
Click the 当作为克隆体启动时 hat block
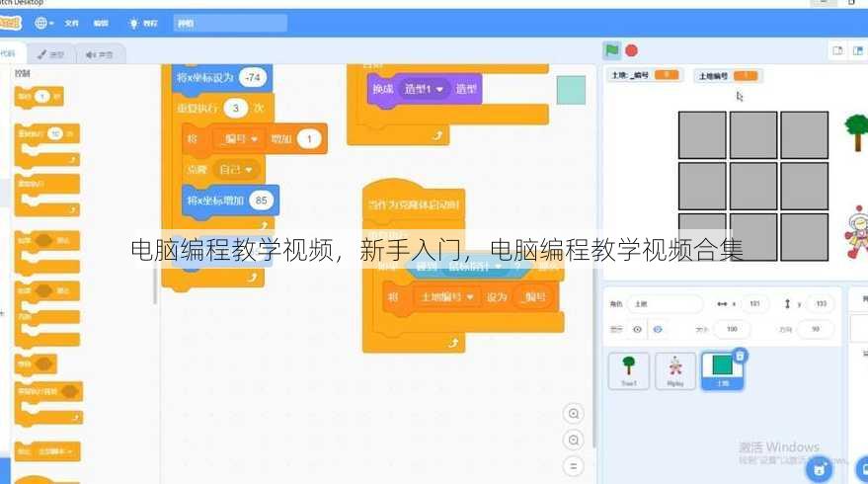click(414, 200)
